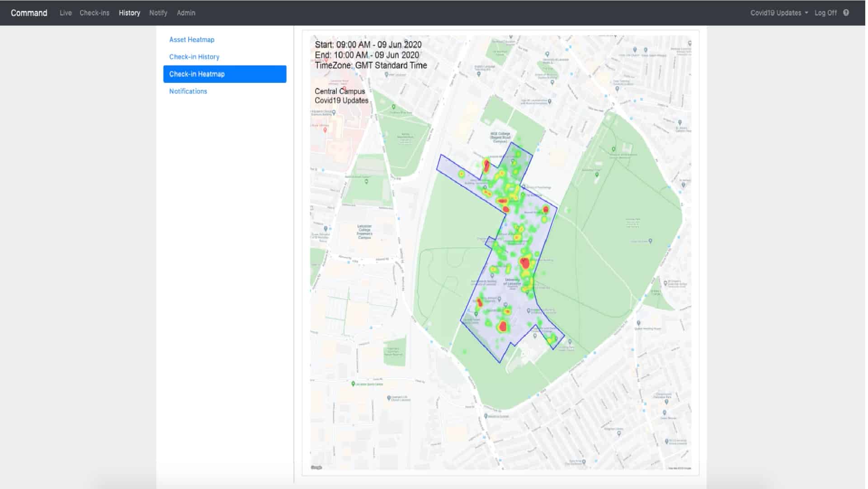868x489 pixels.
Task: Click Log Off
Action: pos(826,13)
